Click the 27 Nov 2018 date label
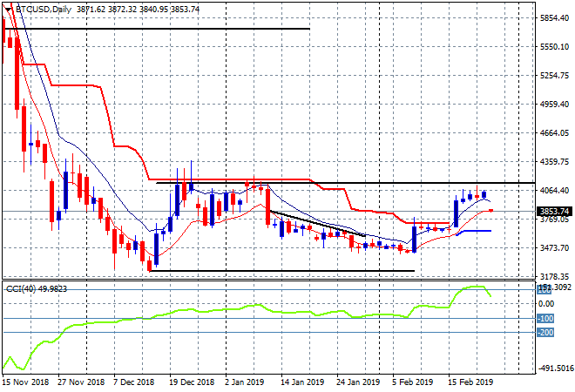 click(x=81, y=382)
